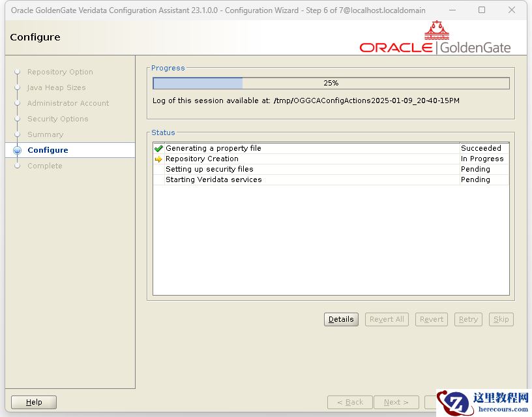Click the Retry button
Screen dimensions: 532x417
click(468, 319)
